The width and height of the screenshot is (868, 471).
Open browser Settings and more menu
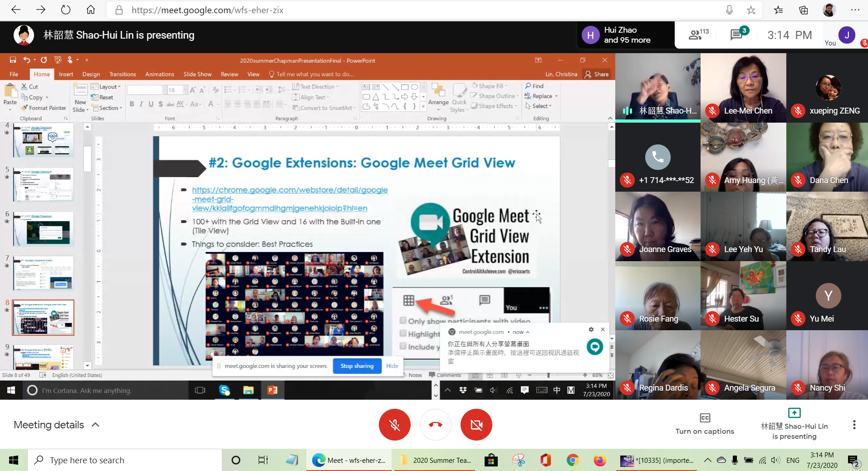click(855, 10)
